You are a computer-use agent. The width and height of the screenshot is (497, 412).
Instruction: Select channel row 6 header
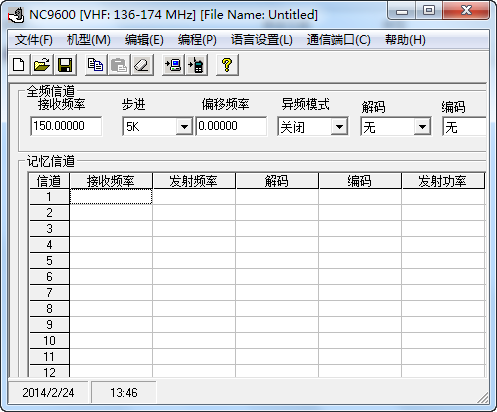[x=49, y=277]
